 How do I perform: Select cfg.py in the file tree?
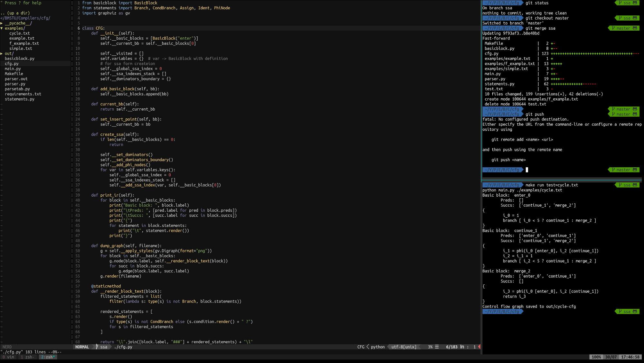12,64
